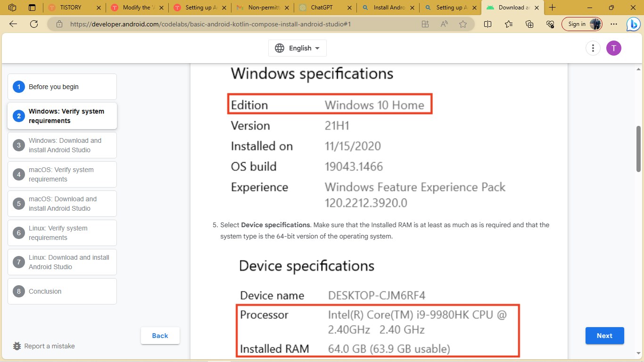Viewport: 644px width, 362px height.
Task: Open browser essentials heart icon
Action: 550,24
